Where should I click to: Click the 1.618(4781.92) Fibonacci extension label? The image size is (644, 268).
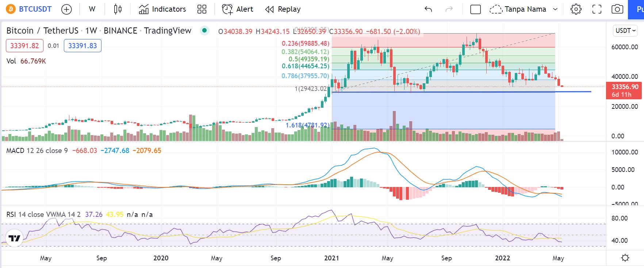307,125
